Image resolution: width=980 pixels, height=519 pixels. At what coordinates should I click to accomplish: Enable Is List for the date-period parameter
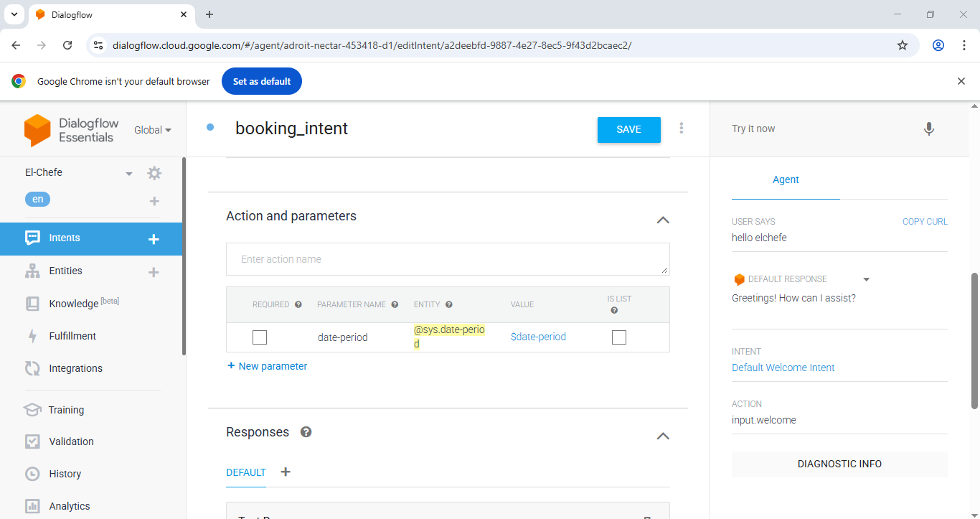click(x=618, y=337)
